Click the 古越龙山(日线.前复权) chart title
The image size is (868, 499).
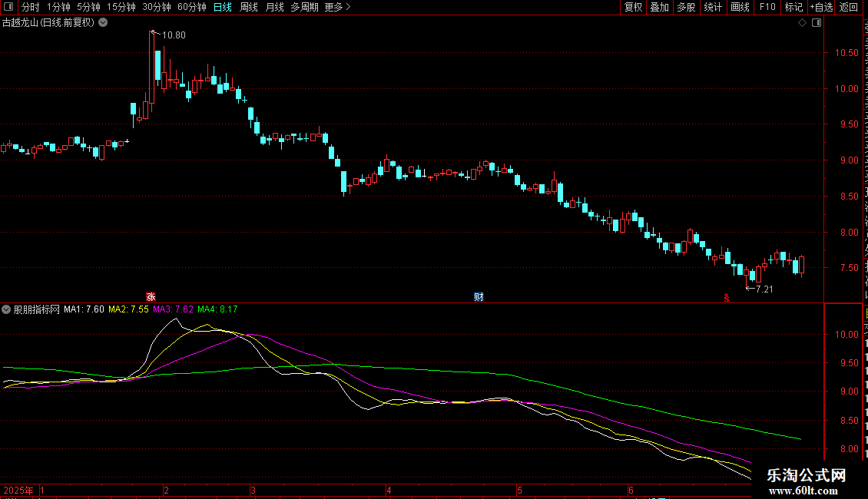48,23
